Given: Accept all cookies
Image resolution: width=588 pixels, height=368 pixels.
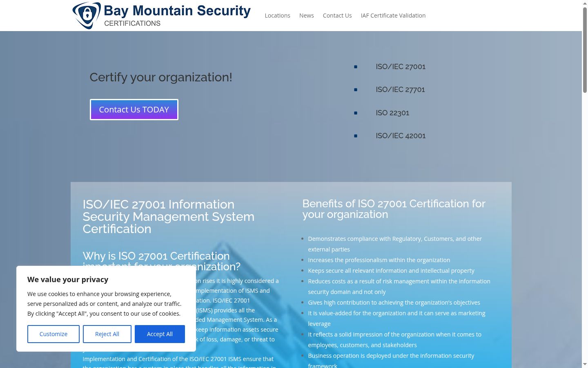Looking at the screenshot, I should (160, 334).
